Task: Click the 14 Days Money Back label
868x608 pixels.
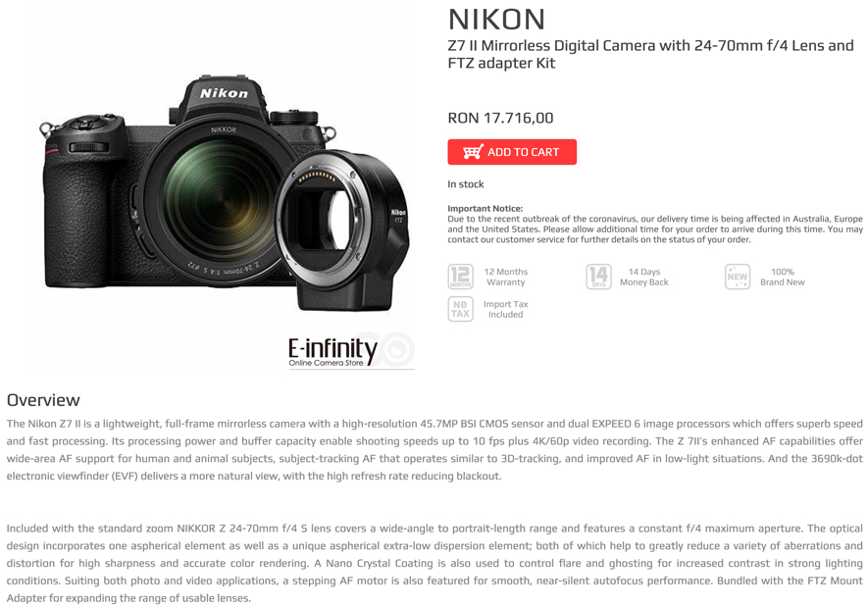Action: point(643,277)
